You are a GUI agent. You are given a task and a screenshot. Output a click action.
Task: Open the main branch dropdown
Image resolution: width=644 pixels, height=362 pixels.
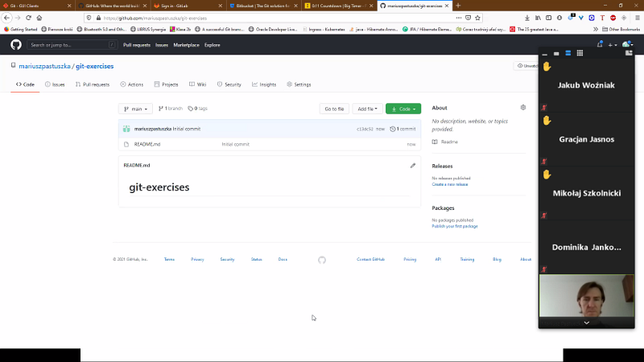point(135,109)
